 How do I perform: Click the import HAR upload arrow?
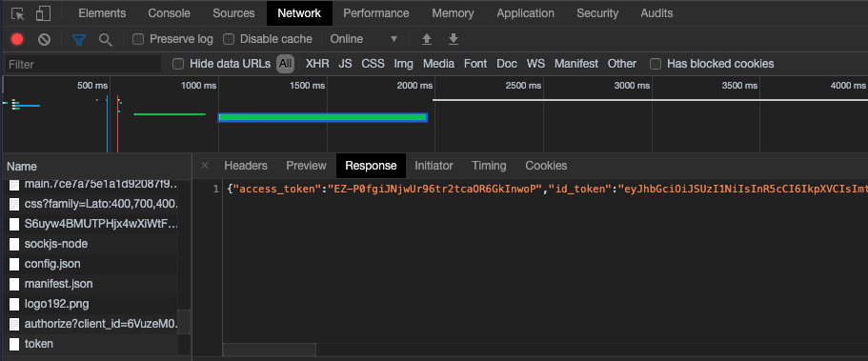tap(427, 39)
